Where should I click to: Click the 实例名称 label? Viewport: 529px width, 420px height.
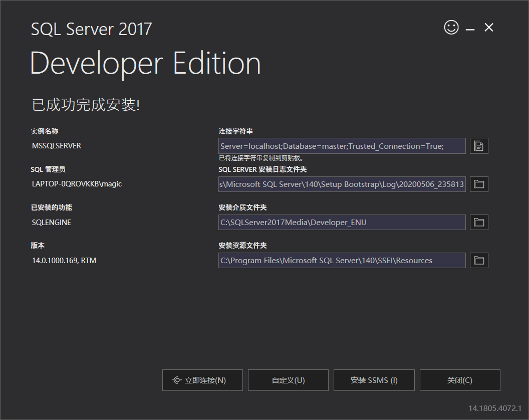[x=45, y=131]
